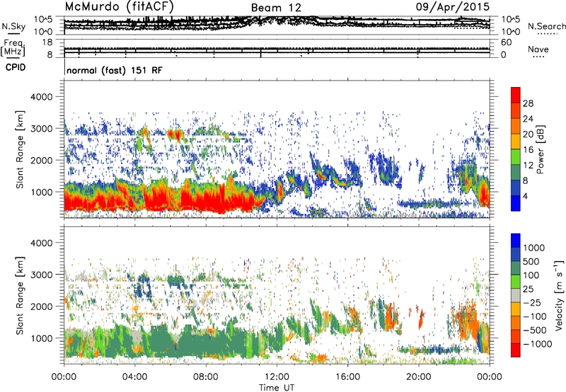Screen dimensions: 566x392
Task: Select the -1000 label on Velocity colorbar
Action: click(x=538, y=344)
